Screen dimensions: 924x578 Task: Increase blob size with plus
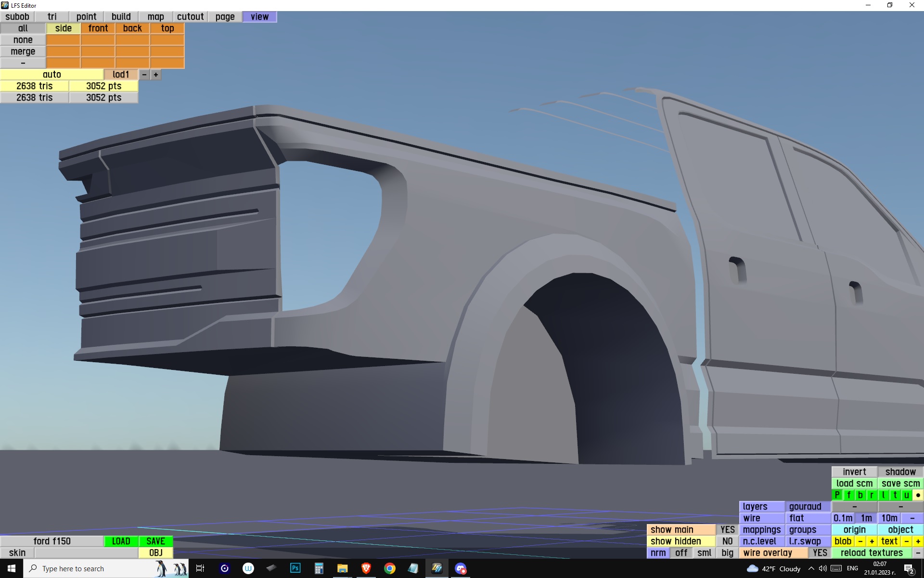pyautogui.click(x=872, y=541)
